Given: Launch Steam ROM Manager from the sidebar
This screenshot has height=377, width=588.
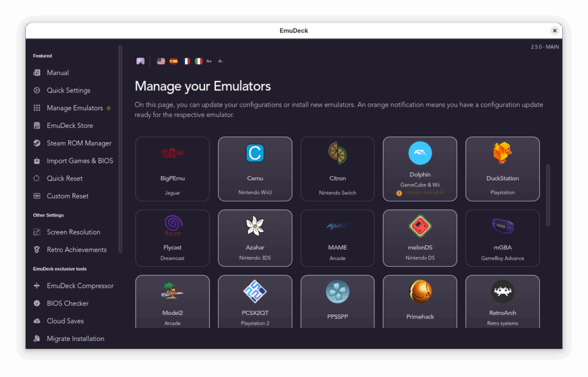Looking at the screenshot, I should click(x=79, y=143).
